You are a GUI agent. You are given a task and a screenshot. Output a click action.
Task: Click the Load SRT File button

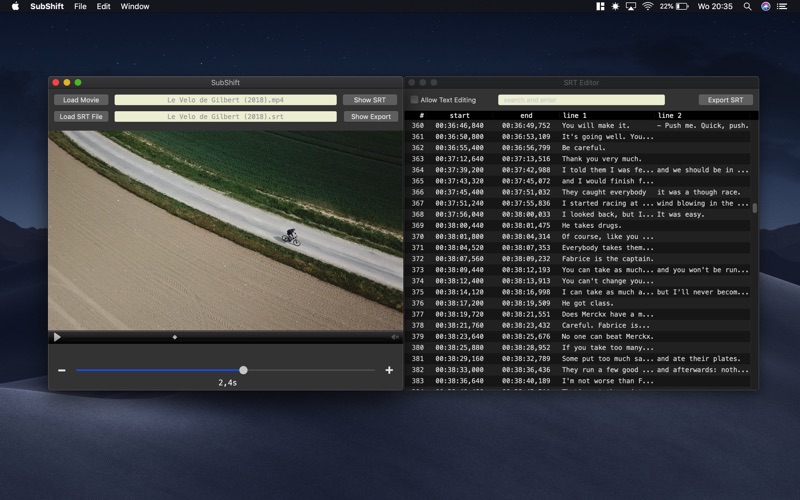(x=81, y=116)
